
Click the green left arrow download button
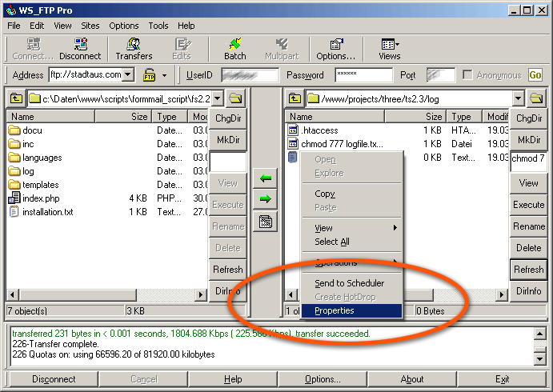pyautogui.click(x=265, y=178)
